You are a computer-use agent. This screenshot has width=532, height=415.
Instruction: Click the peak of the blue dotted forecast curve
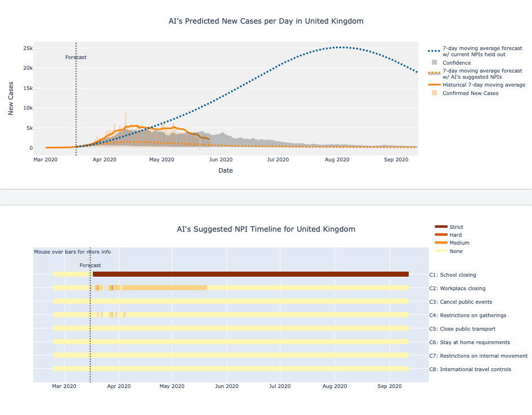341,47
